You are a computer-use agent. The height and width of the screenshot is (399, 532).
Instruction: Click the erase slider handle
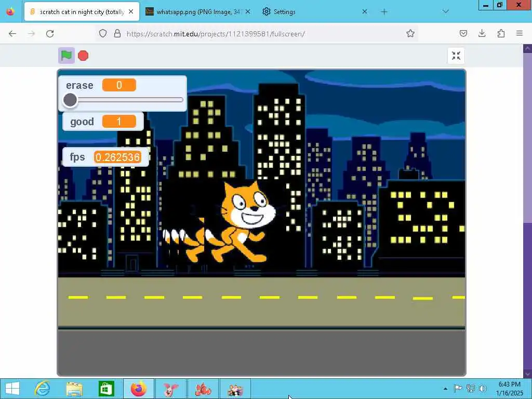point(70,100)
